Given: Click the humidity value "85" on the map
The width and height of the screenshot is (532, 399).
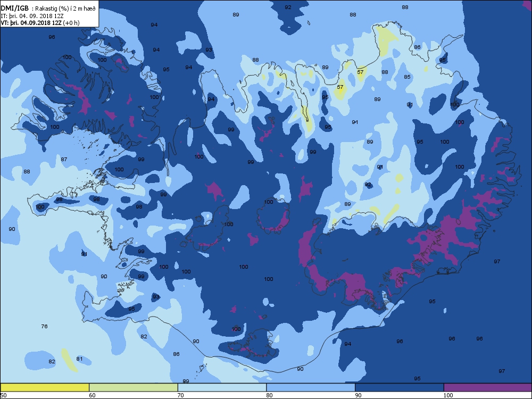Looking at the screenshot, I should pos(407,77).
